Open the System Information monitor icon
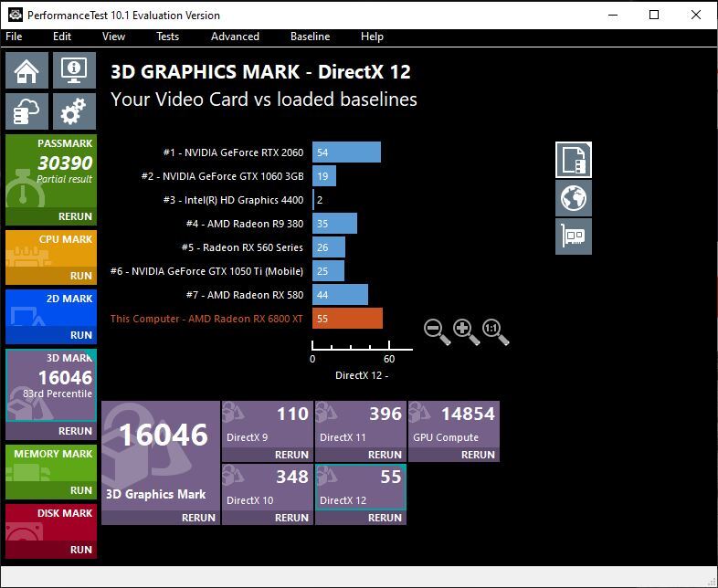 click(x=74, y=70)
